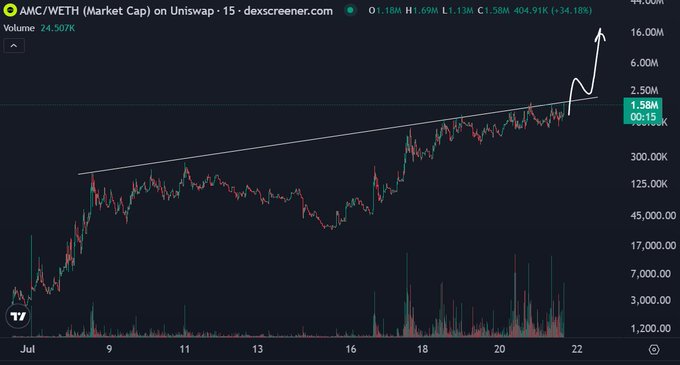Click the change value 404.91K (+34.18%)
680x365 pixels.
(x=552, y=10)
